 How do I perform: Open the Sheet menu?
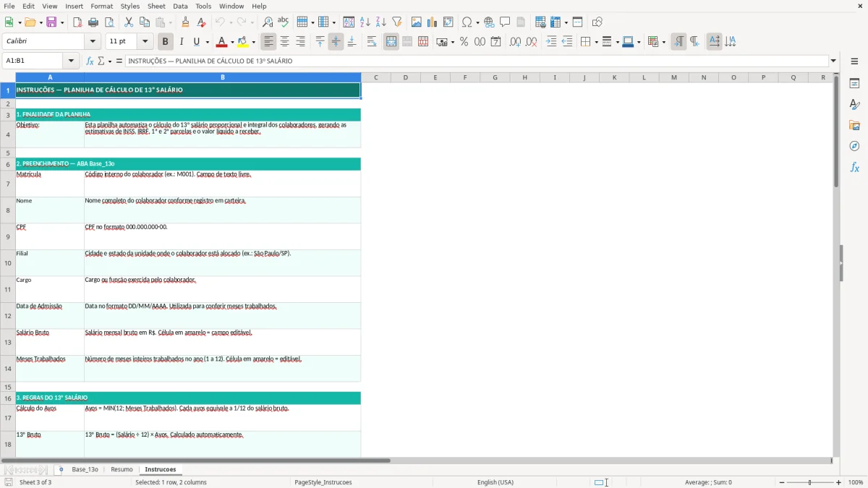point(156,6)
